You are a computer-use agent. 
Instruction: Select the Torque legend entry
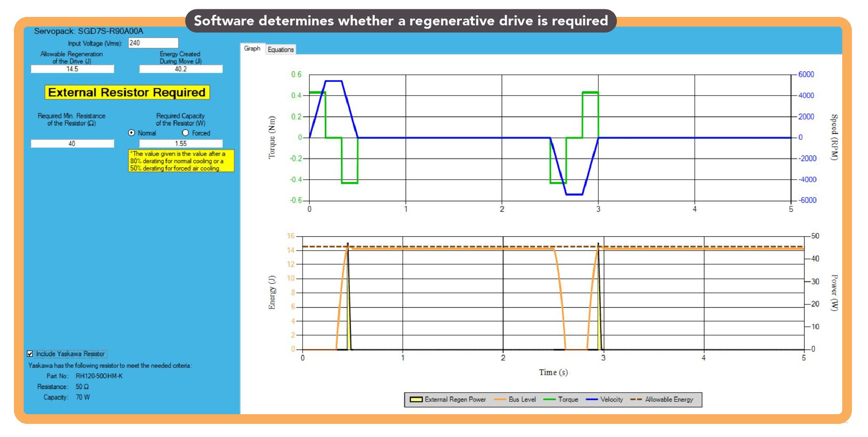pyautogui.click(x=569, y=399)
